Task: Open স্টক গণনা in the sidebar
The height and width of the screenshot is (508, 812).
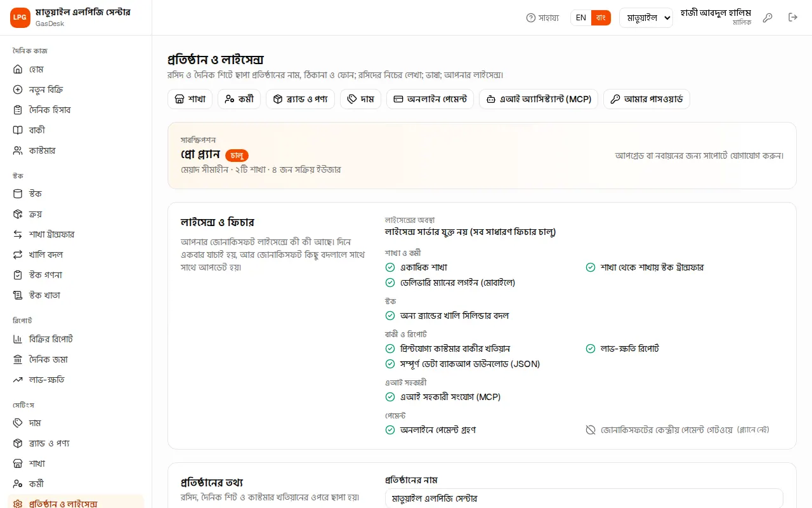Action: point(76,275)
